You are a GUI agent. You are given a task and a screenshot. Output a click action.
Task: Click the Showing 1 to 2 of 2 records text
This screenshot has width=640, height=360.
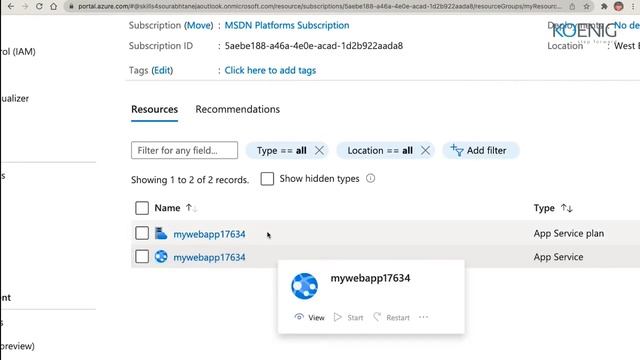point(190,180)
